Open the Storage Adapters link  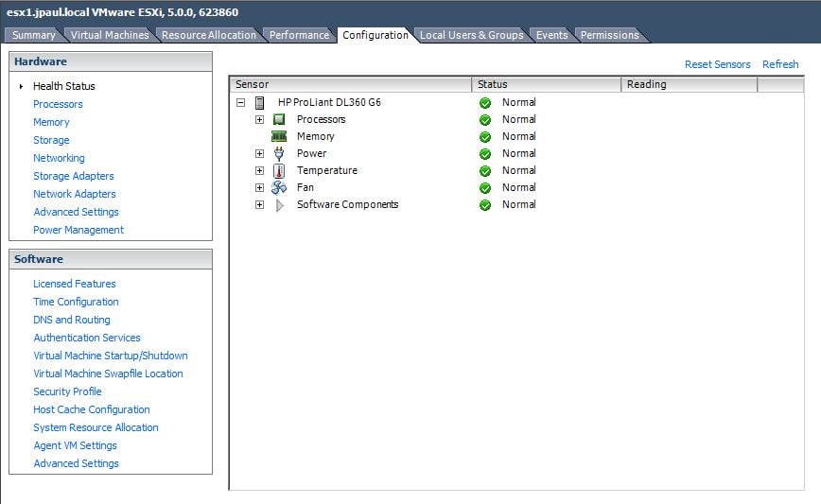[74, 176]
